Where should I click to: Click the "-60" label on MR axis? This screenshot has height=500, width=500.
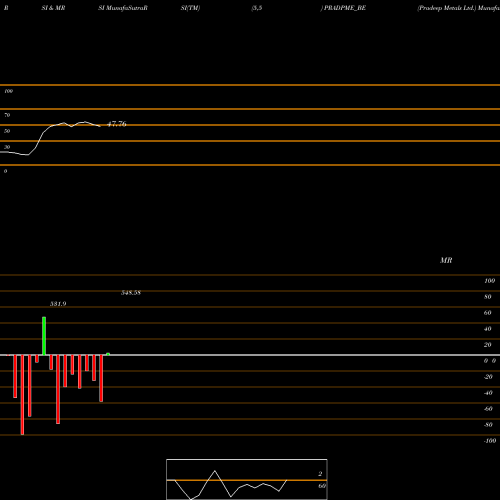[x=488, y=409]
